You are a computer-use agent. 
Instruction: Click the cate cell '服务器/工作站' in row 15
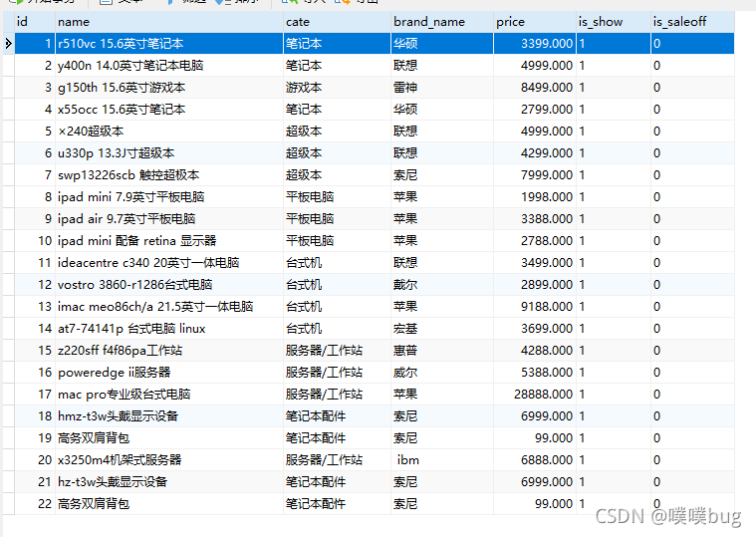[x=337, y=351]
